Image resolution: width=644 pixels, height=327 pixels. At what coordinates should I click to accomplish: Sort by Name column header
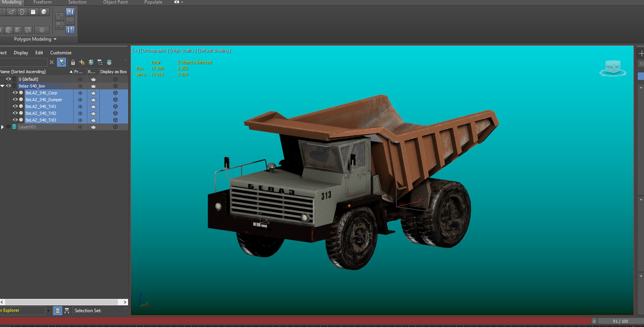click(37, 72)
